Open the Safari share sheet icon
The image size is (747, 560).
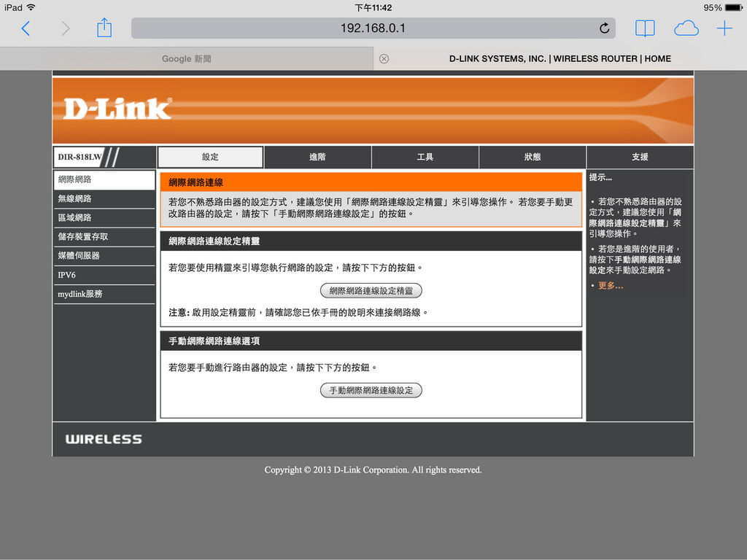click(x=104, y=28)
